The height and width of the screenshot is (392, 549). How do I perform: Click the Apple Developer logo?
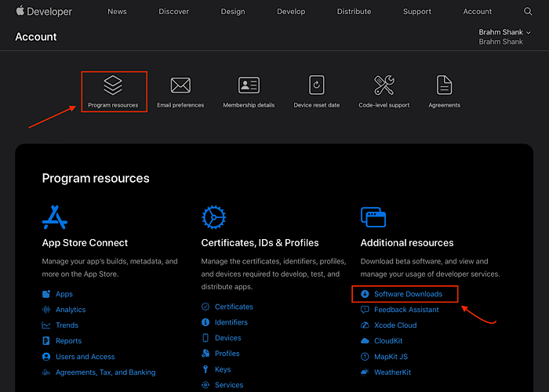coord(44,11)
